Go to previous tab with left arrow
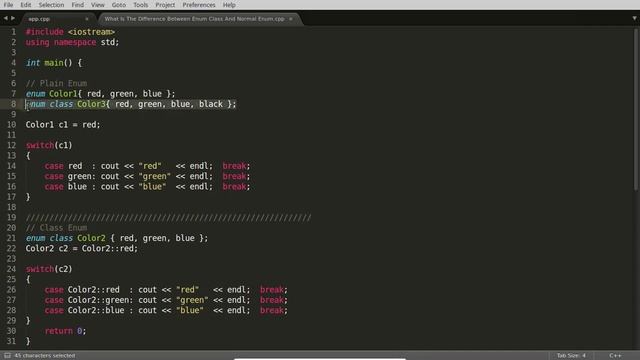The width and height of the screenshot is (640, 360). [x=5, y=18]
